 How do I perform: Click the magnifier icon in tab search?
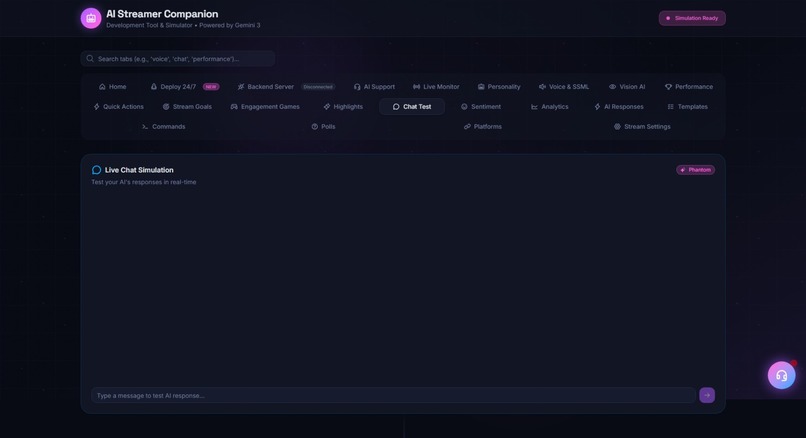click(90, 59)
